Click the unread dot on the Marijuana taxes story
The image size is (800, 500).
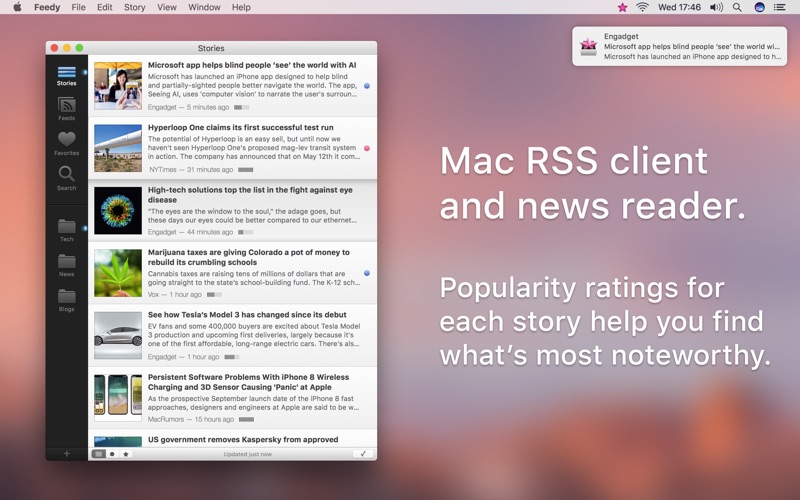click(x=367, y=273)
